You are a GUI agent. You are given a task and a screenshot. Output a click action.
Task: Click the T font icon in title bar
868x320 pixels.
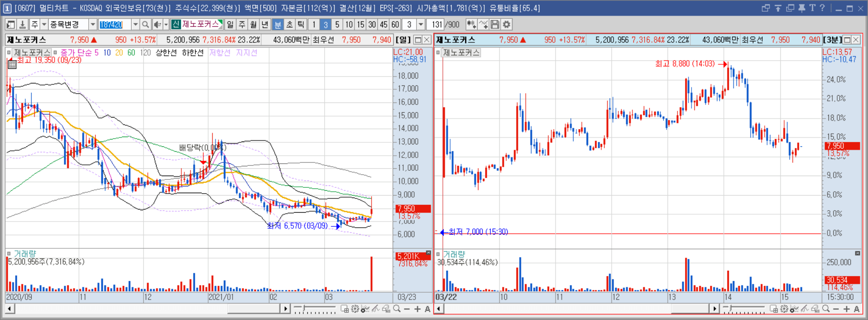click(812, 8)
